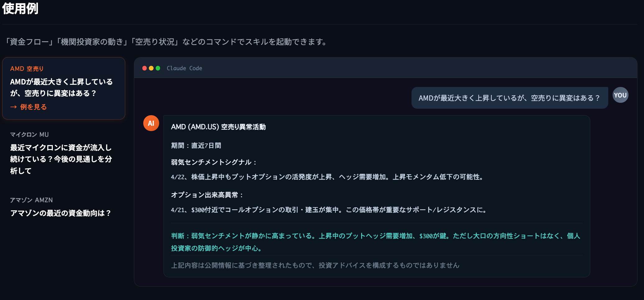
Task: Click the オプション出来高異常 heading
Action: [x=207, y=195]
